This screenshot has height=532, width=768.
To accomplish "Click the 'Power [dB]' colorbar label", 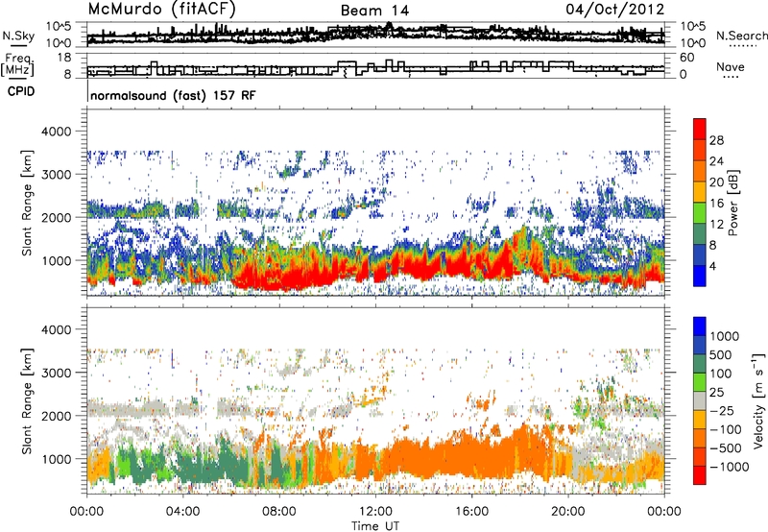I will (x=732, y=203).
